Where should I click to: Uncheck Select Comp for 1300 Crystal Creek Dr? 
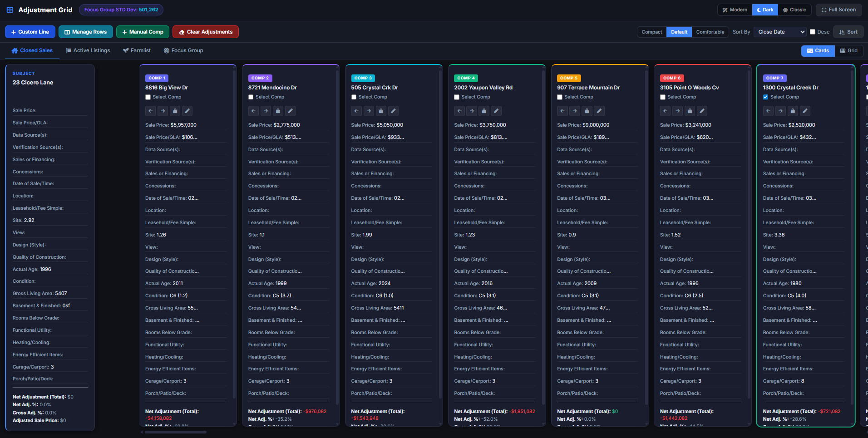pyautogui.click(x=766, y=97)
